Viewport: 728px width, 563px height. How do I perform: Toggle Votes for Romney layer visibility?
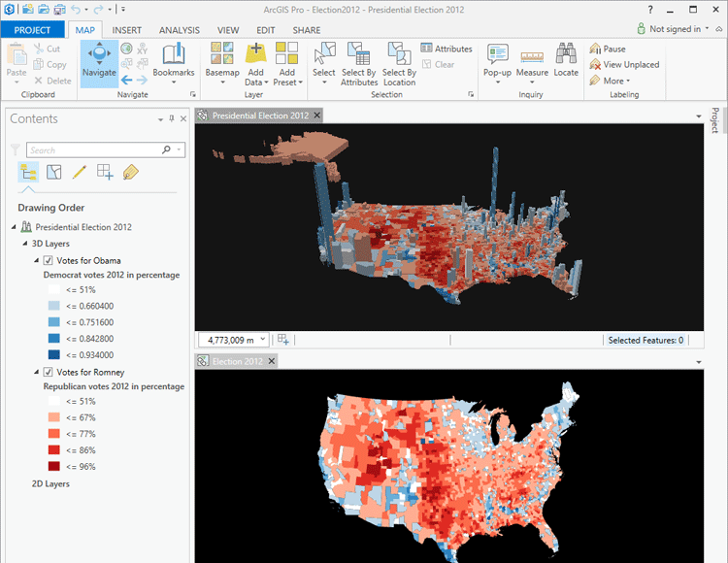coord(48,372)
